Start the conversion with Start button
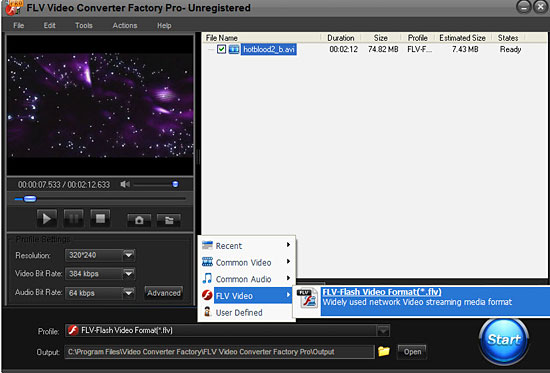The image size is (550, 373). (x=504, y=340)
